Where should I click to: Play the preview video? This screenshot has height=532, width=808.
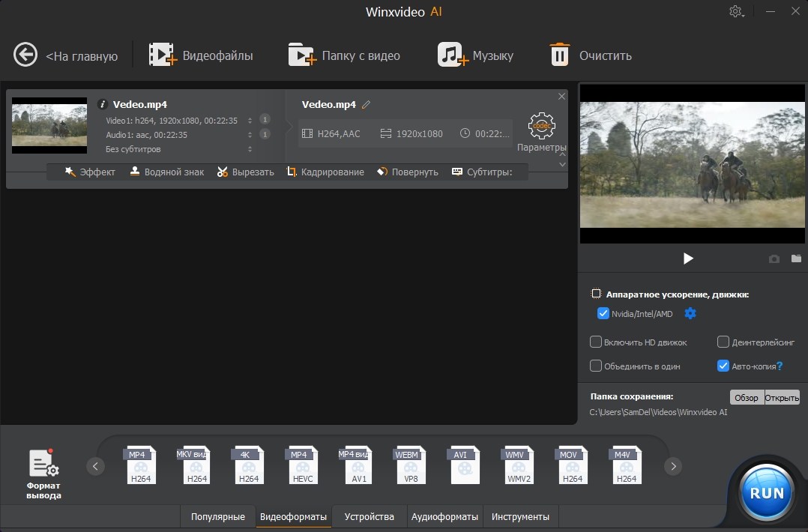[688, 259]
